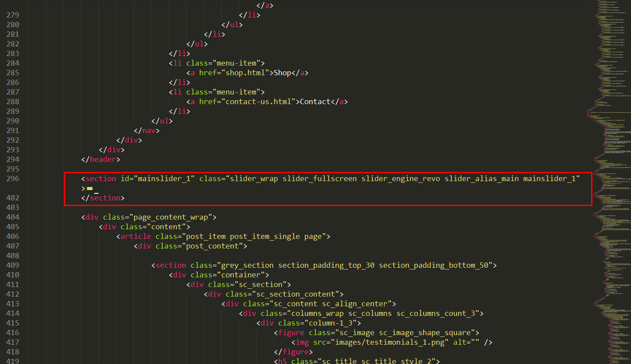Click the article tag on line 406
Image resolution: width=631 pixels, height=364 pixels.
pyautogui.click(x=134, y=236)
